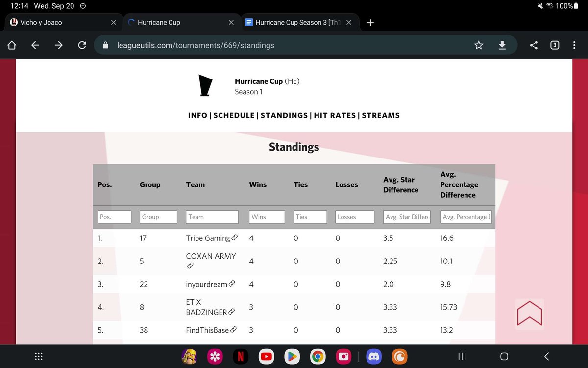Focus the Pos. filter field

(x=115, y=217)
